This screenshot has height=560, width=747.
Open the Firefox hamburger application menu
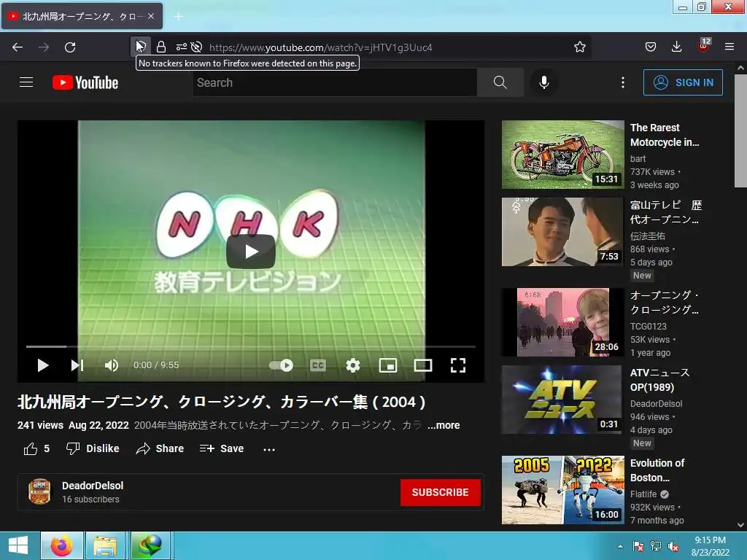pos(729,47)
